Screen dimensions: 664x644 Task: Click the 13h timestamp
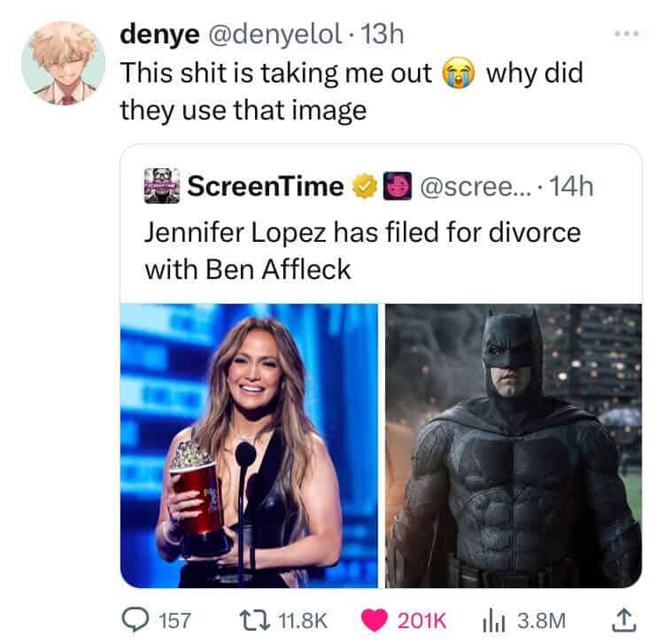click(382, 34)
